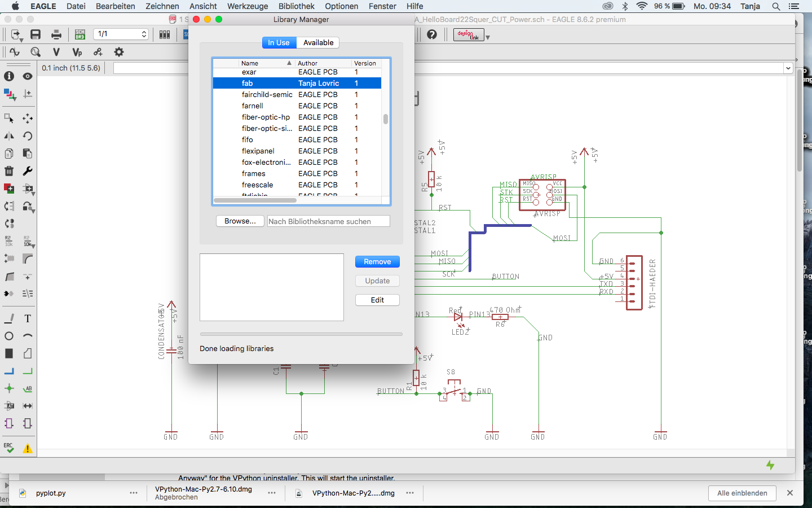Screen dimensions: 812x508
Task: Select the Move tool icon
Action: pyautogui.click(x=27, y=119)
